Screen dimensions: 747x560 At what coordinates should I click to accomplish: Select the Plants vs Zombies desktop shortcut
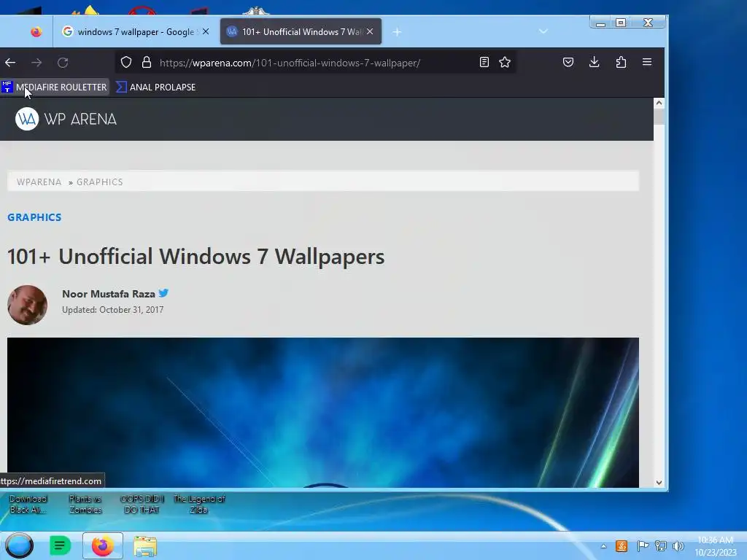[x=85, y=504]
